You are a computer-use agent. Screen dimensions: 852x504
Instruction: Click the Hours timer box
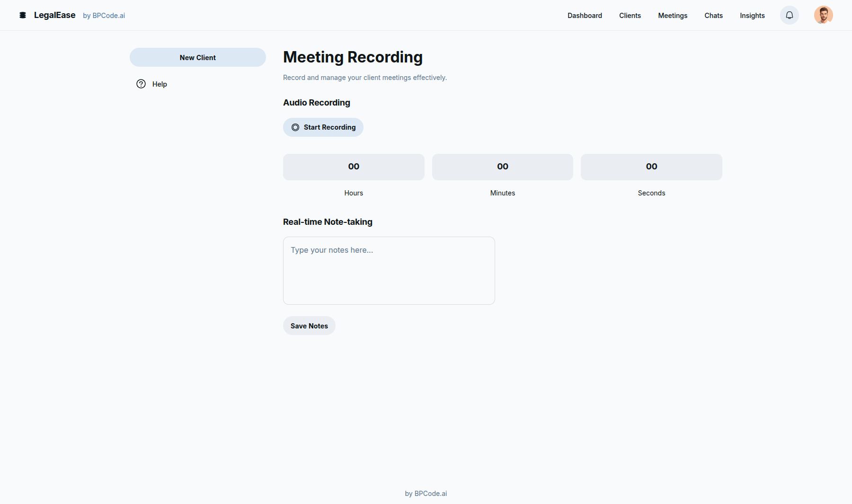tap(354, 167)
